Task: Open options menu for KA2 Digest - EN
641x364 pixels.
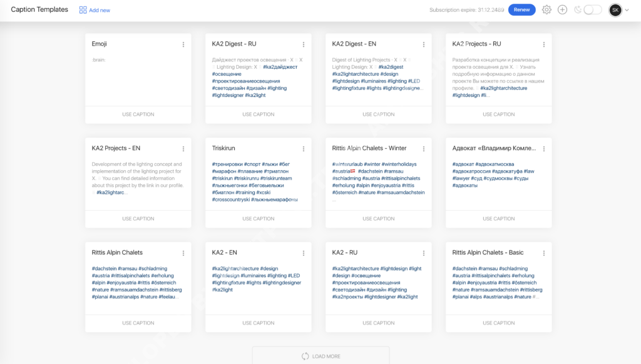Action: 424,44
